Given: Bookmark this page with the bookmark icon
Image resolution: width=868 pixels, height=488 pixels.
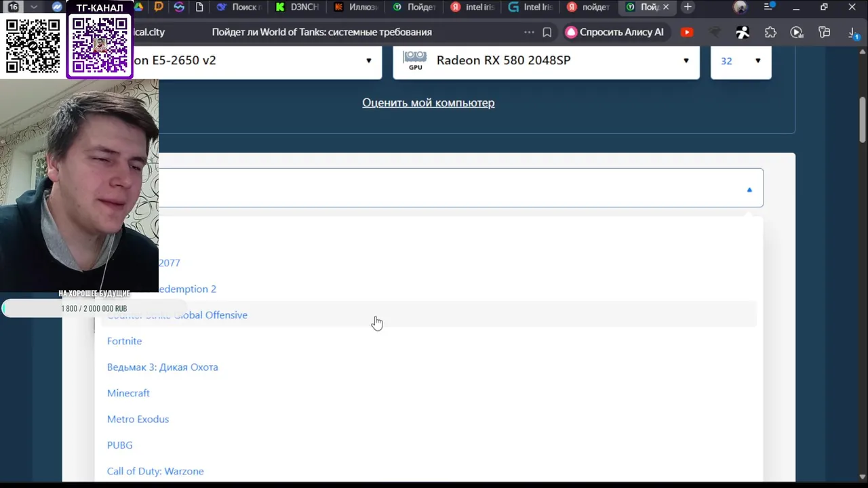Looking at the screenshot, I should point(547,32).
